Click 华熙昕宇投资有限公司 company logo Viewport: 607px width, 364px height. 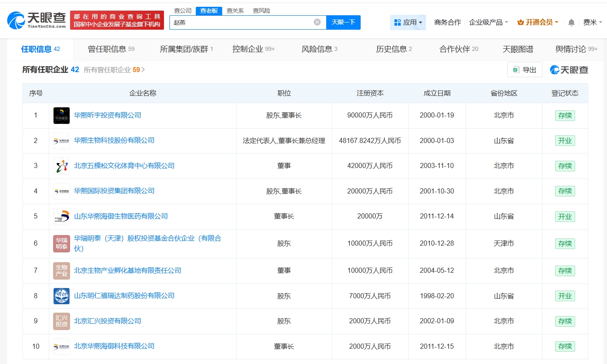[62, 115]
